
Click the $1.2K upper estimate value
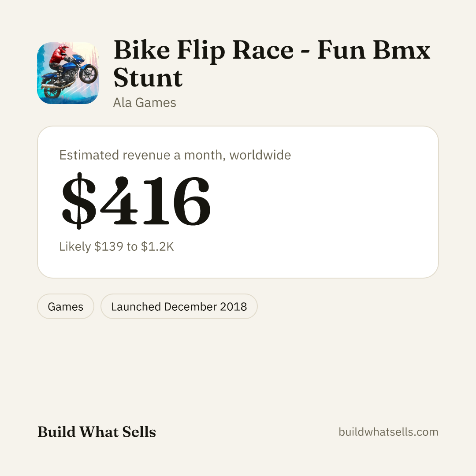pyautogui.click(x=157, y=246)
